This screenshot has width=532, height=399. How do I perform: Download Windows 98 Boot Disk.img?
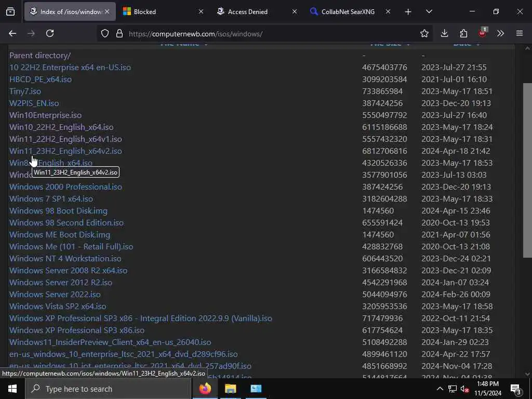point(58,211)
